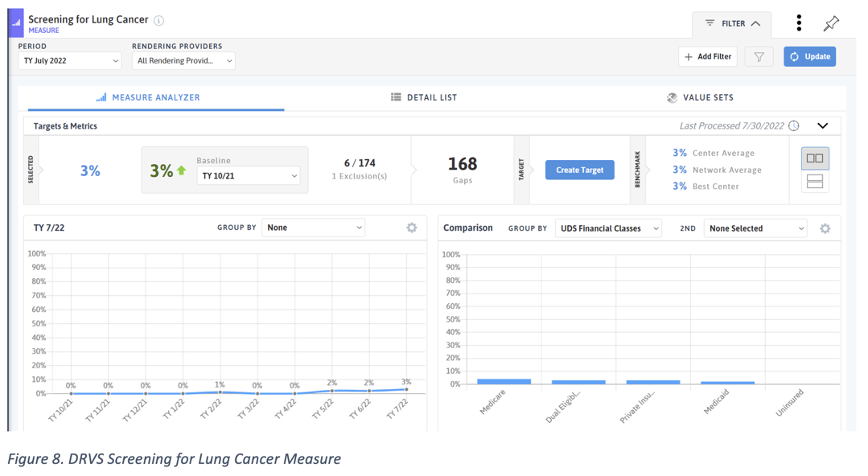This screenshot has height=476, width=868.
Task: Click the TY 2/22 data point at 1%
Action: click(x=220, y=392)
